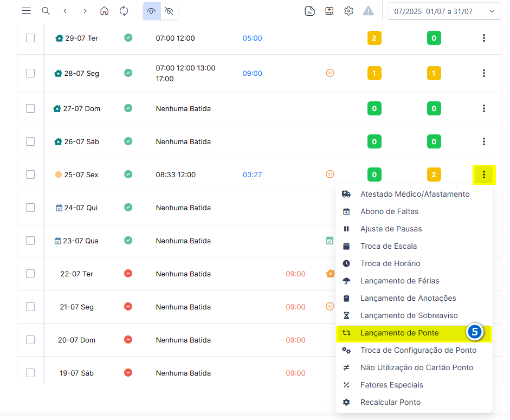Open Fatores Especiais
Viewport: 510px width, 420px height.
click(414, 385)
